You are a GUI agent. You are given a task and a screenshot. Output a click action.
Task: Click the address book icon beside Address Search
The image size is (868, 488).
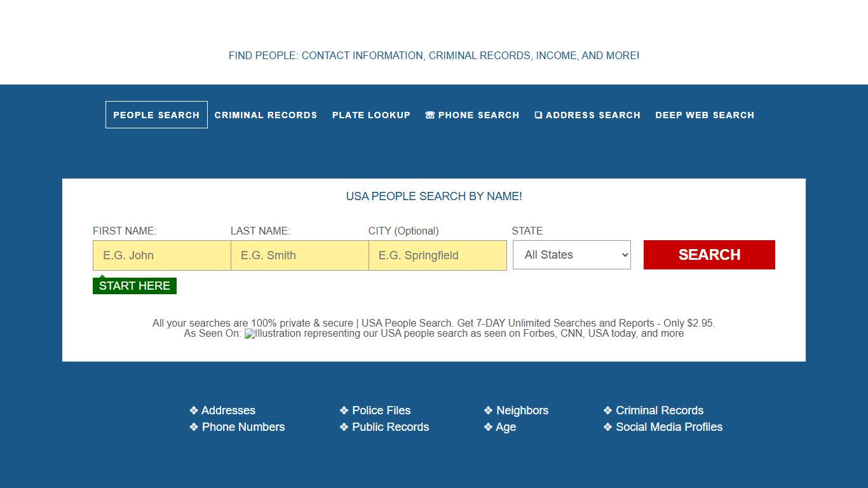point(539,115)
